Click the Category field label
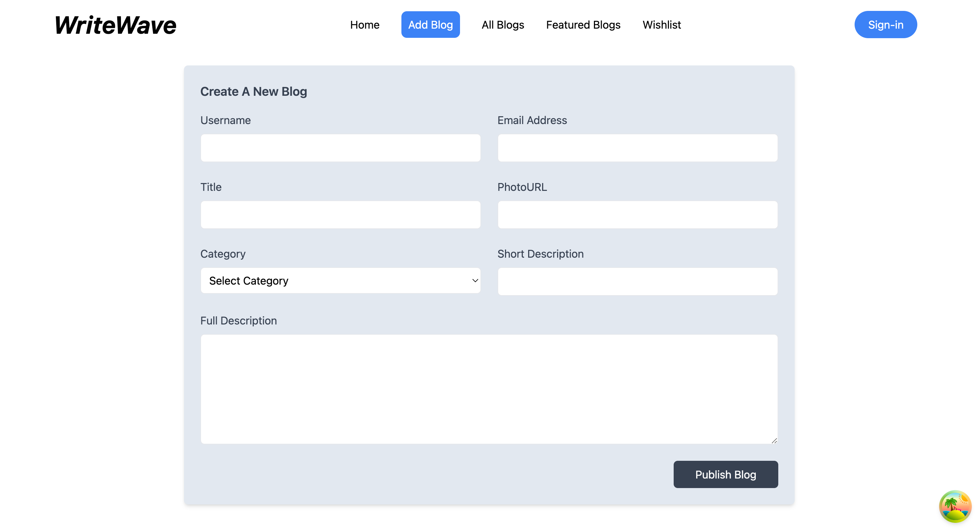Viewport: 980px width, 531px height. [223, 254]
